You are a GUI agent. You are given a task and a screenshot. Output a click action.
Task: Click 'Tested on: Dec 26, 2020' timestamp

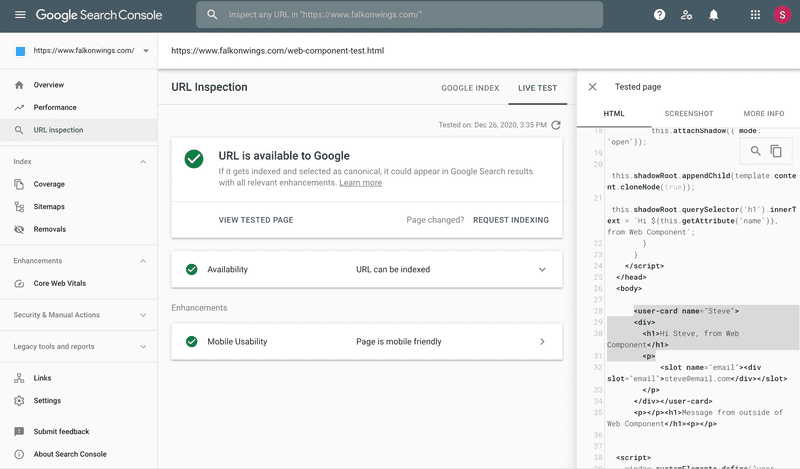coord(492,125)
